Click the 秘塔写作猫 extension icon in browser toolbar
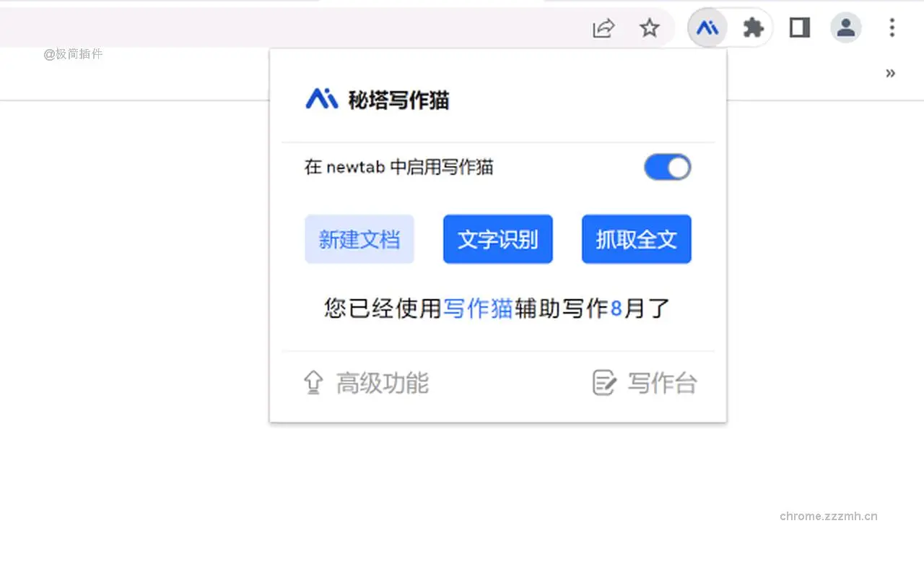The width and height of the screenshot is (924, 578). click(707, 28)
